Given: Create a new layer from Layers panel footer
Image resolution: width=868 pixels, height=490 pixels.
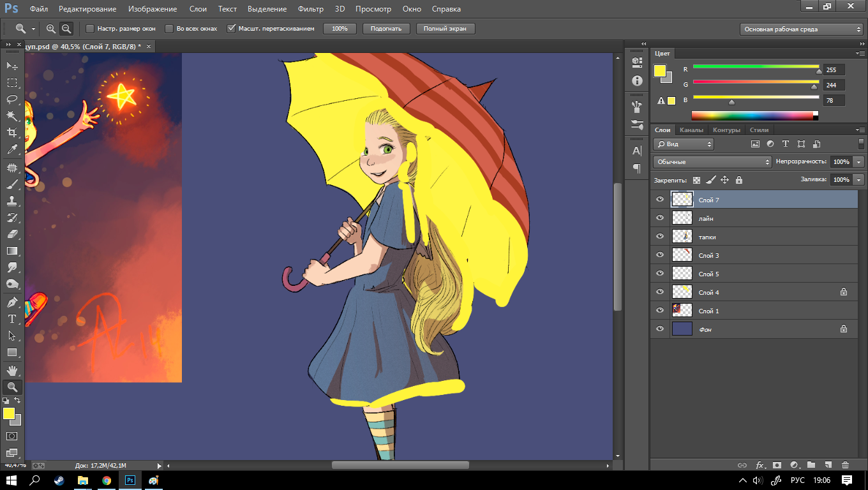Looking at the screenshot, I should tap(828, 465).
